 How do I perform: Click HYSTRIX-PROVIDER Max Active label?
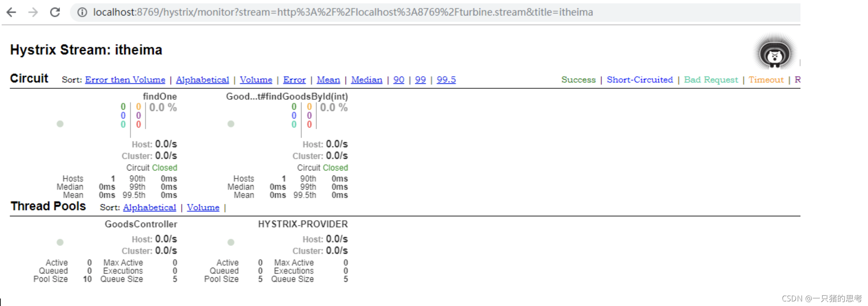[294, 263]
